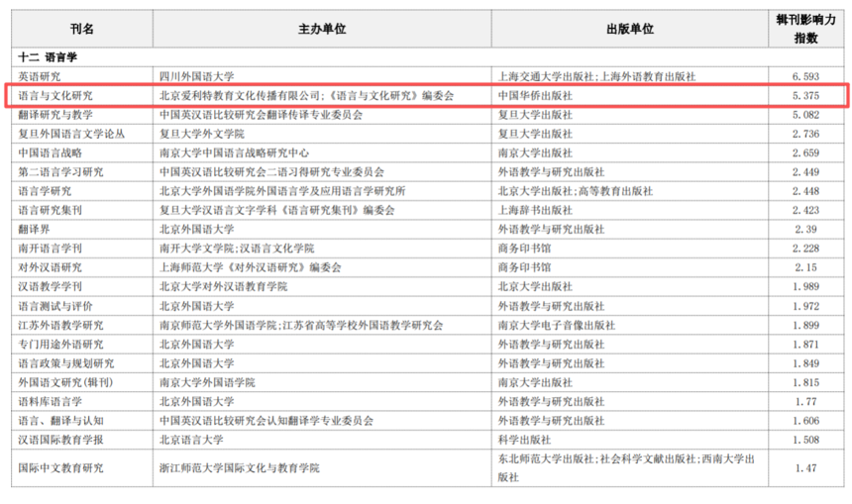Screen dimensions: 852x504
Task: Select journal name 南开语言学刊
Action: point(50,249)
